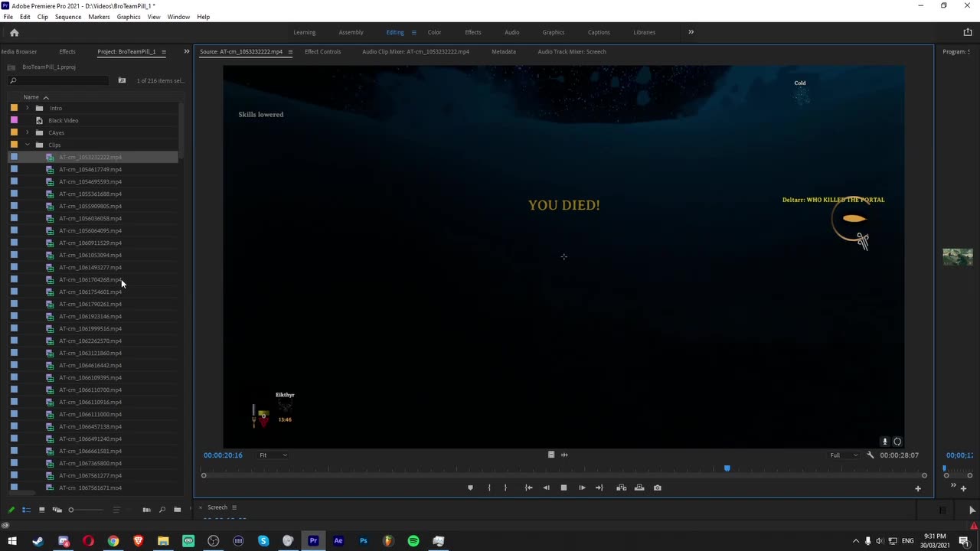Switch project panel to Freeform View
This screenshot has height=551, width=980.
point(57,510)
